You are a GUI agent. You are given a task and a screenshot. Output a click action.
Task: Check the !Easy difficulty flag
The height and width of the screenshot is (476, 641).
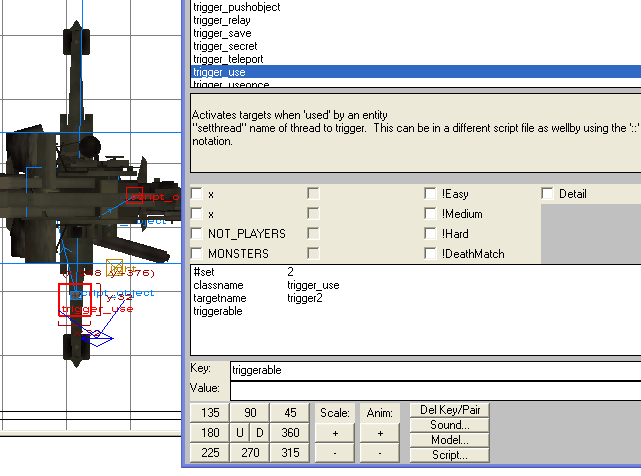pyautogui.click(x=430, y=194)
